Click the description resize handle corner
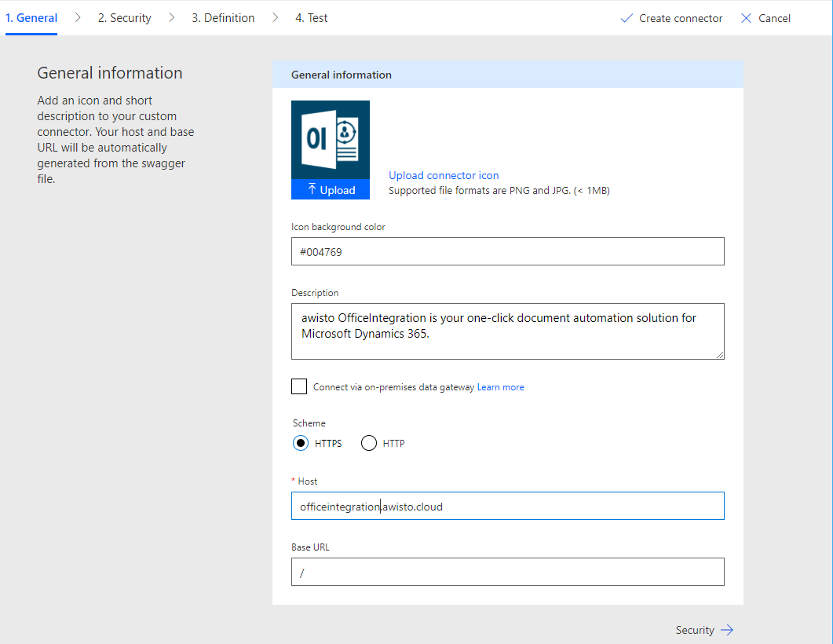833x644 pixels. tap(720, 355)
